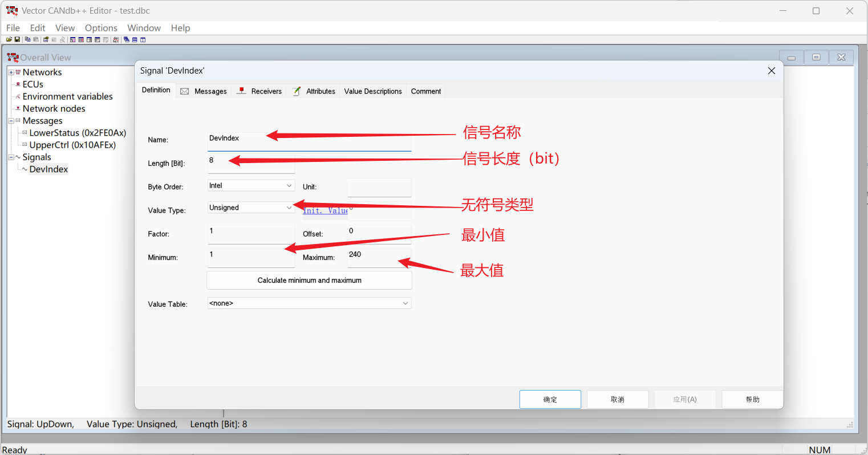Switch to the Value Descriptions tab
Screen dimensions: 868x455
point(373,91)
